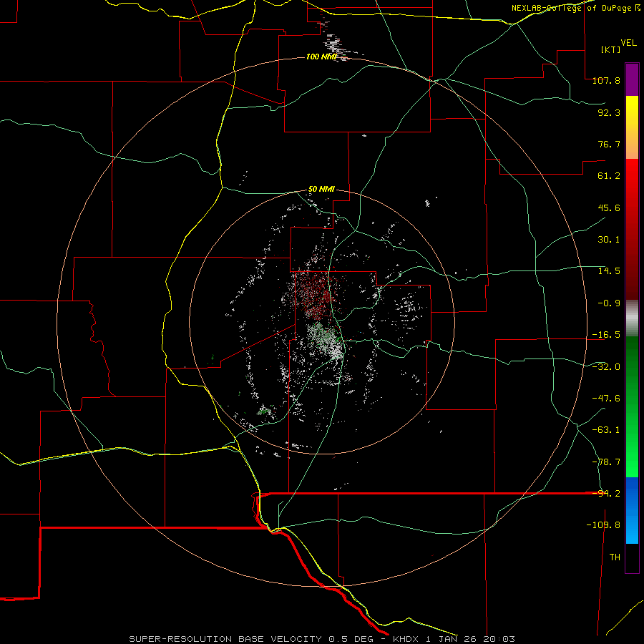
Task: Click the red outbound velocity cluster near radar center
Action: point(314,295)
